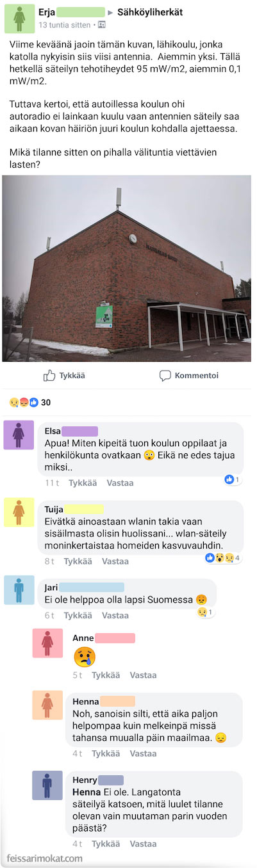Reply to Jari's comment via Vastaa
The image size is (257, 868).
115,615
